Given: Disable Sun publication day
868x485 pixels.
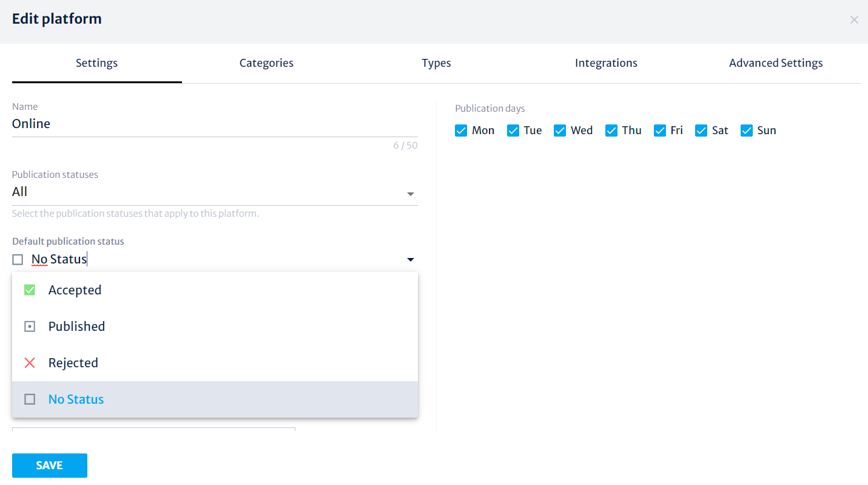Looking at the screenshot, I should pyautogui.click(x=747, y=131).
